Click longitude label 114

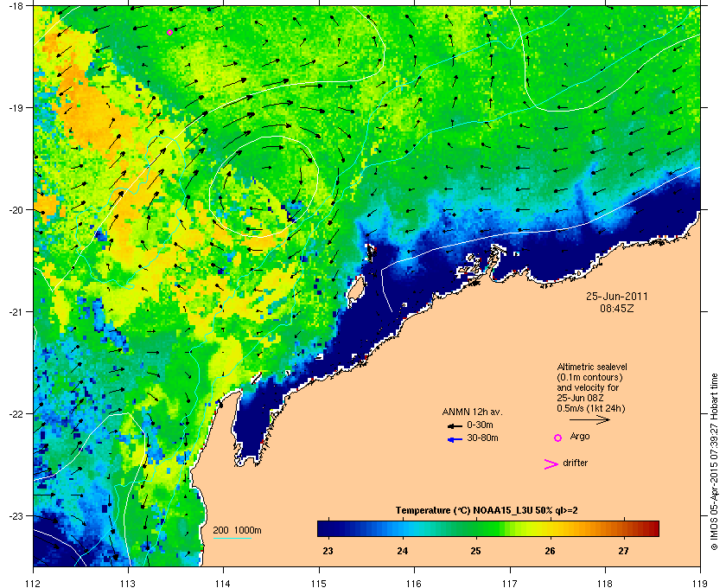pos(223,583)
